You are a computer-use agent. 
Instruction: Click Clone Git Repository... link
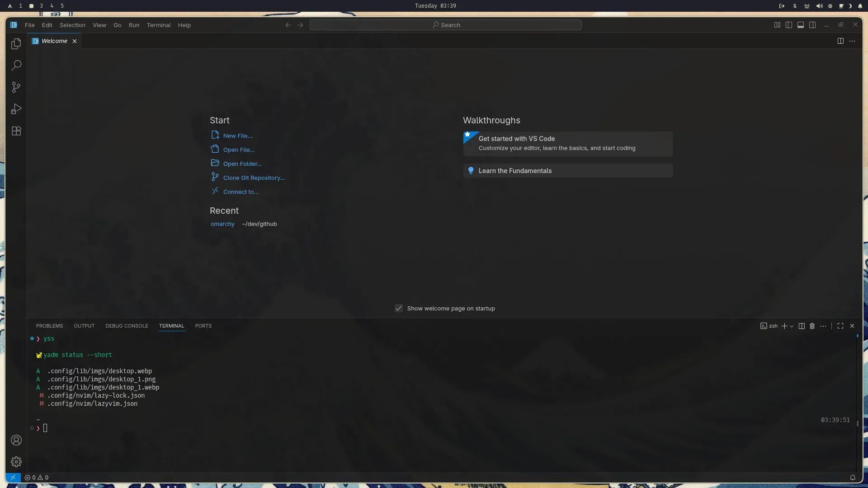[x=254, y=178]
